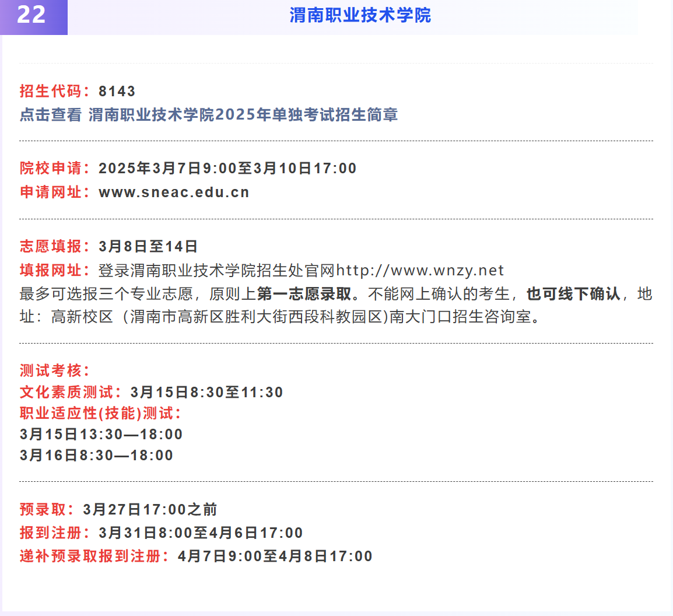Visit the www.sneac.edu.cn application website
The image size is (673, 616).
(x=173, y=191)
